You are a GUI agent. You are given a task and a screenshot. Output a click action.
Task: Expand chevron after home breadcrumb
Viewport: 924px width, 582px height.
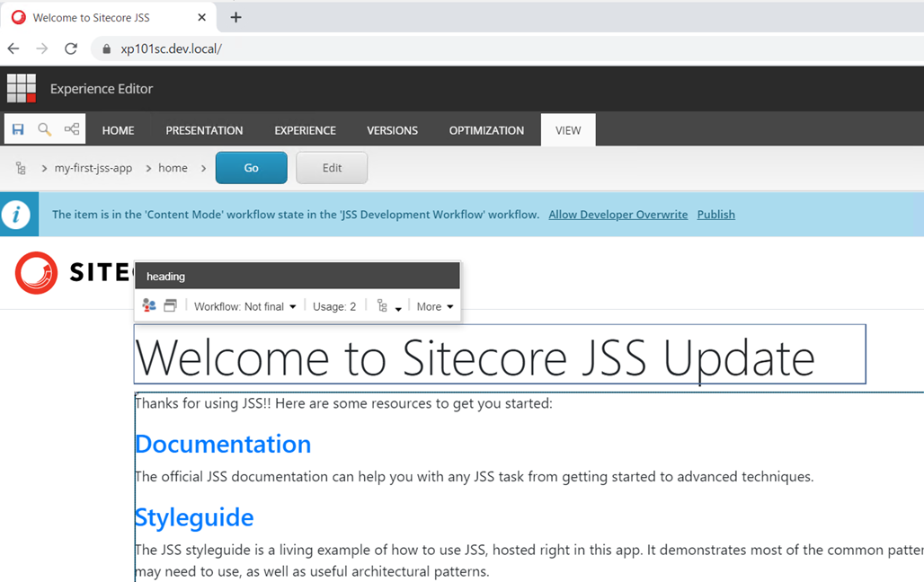pos(203,169)
